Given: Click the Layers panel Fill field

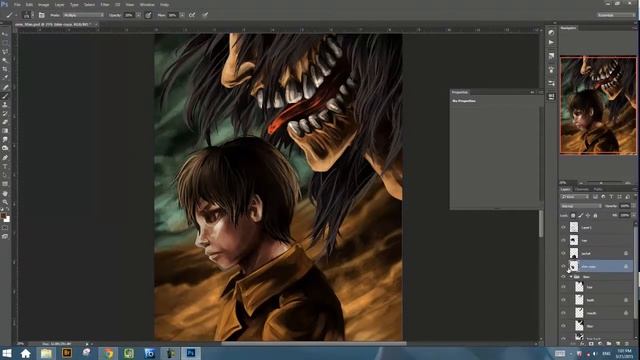Looking at the screenshot, I should pos(624,216).
